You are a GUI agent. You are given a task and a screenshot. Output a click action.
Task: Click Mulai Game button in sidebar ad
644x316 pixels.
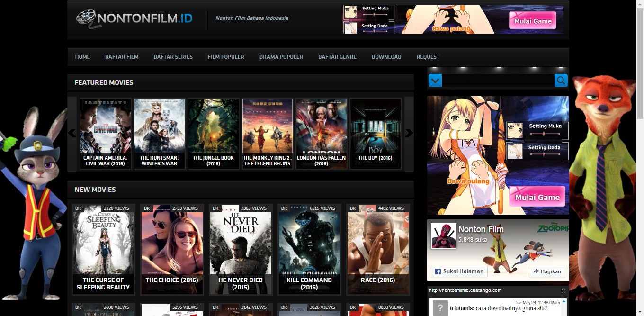[x=537, y=197]
